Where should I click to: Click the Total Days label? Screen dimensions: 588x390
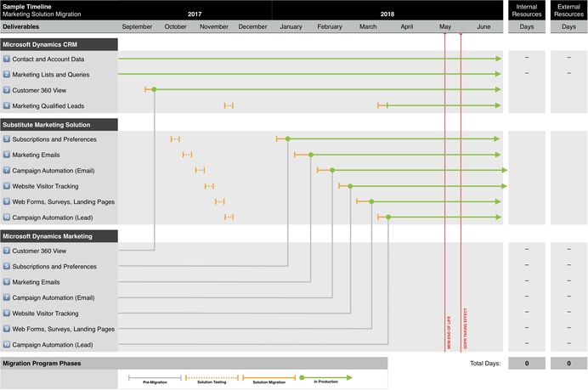tap(485, 364)
